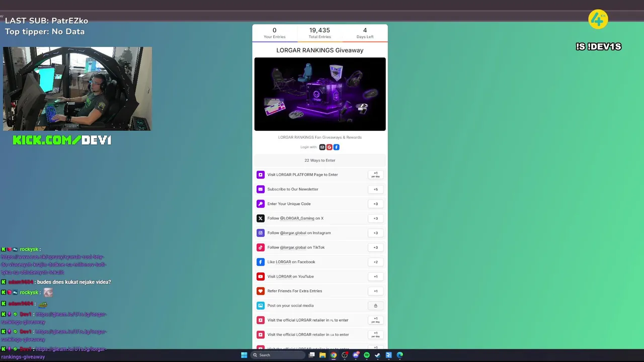
Task: Expand official LORGAR retailer in UA entry
Action: point(320,335)
